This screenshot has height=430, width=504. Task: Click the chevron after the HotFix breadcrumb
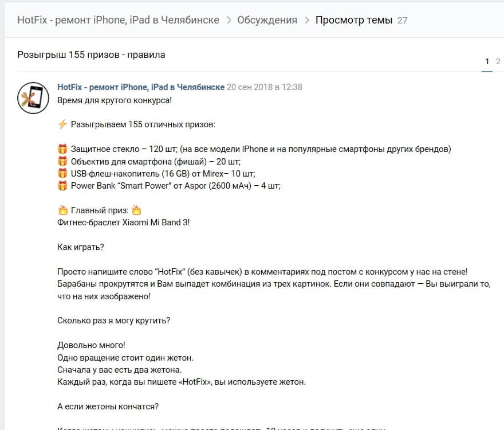(229, 20)
